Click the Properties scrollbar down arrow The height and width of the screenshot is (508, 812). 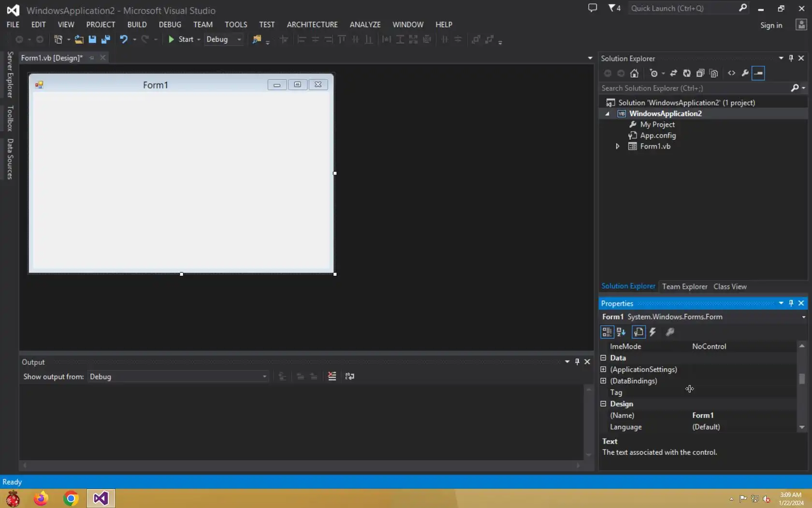tap(802, 427)
